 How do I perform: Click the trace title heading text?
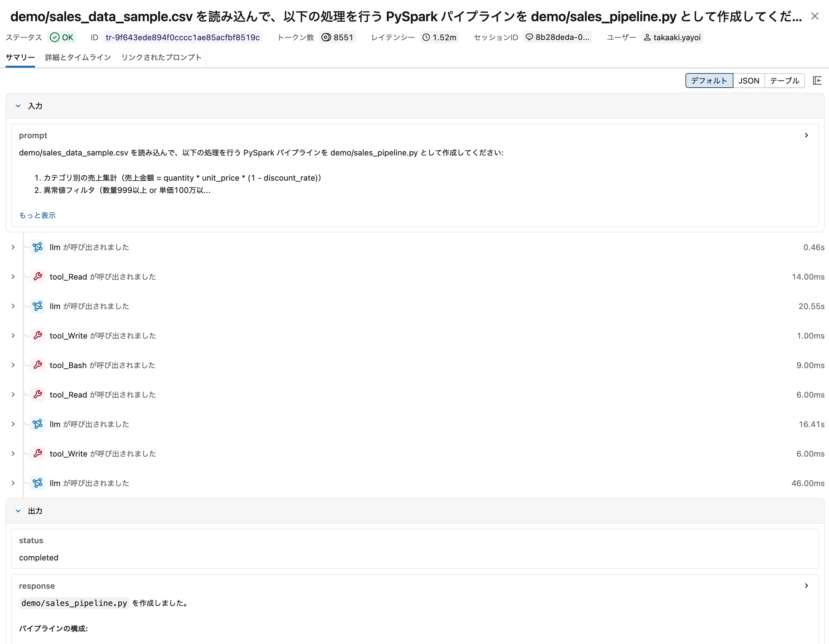406,16
